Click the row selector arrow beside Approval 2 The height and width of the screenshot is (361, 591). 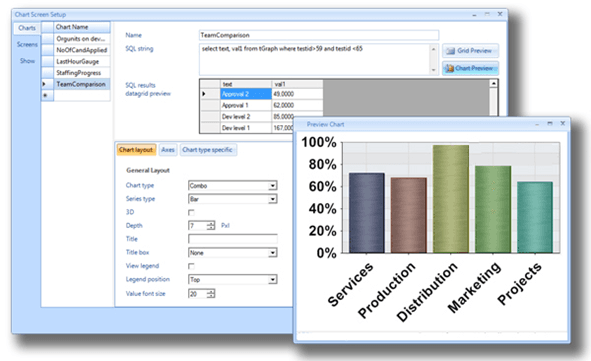pyautogui.click(x=204, y=94)
